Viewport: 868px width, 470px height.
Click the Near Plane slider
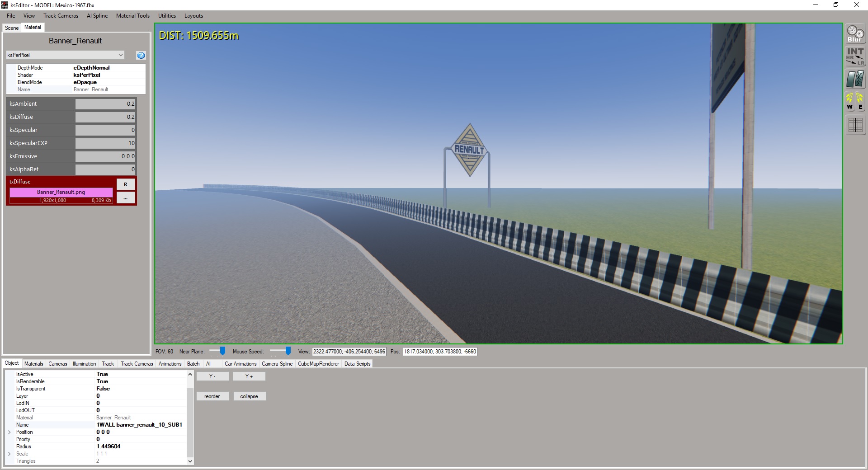pyautogui.click(x=217, y=351)
